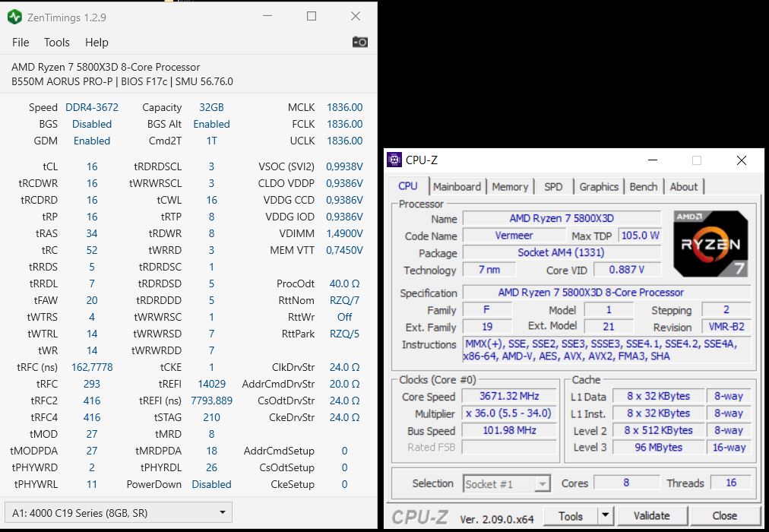769x532 pixels.
Task: Close the ZenTimings window
Action: tap(356, 16)
